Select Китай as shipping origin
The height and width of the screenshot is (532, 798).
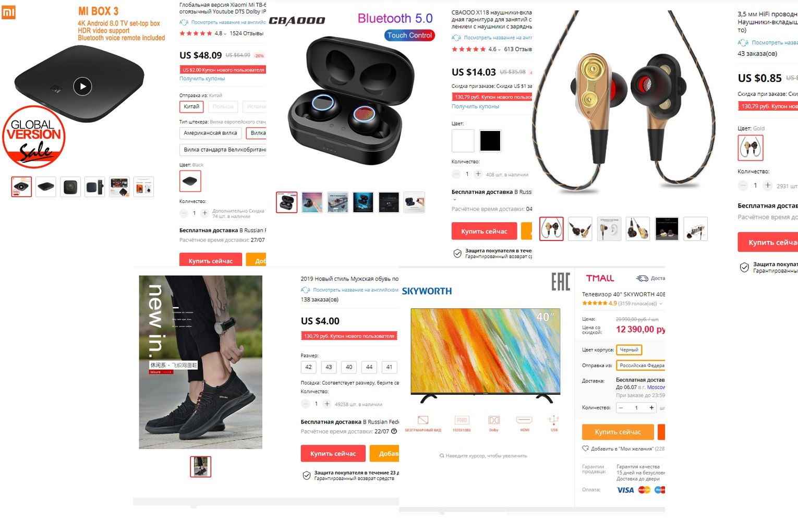[191, 106]
